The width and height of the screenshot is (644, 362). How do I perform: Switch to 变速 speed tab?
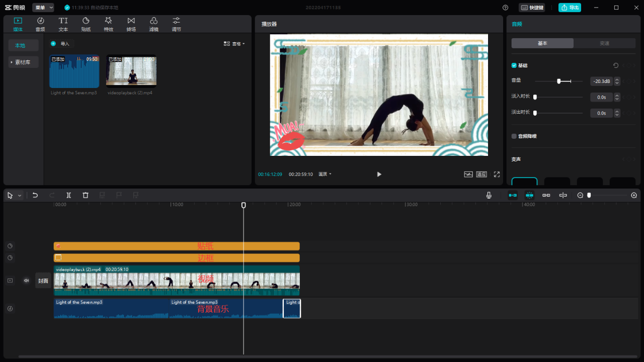point(605,43)
